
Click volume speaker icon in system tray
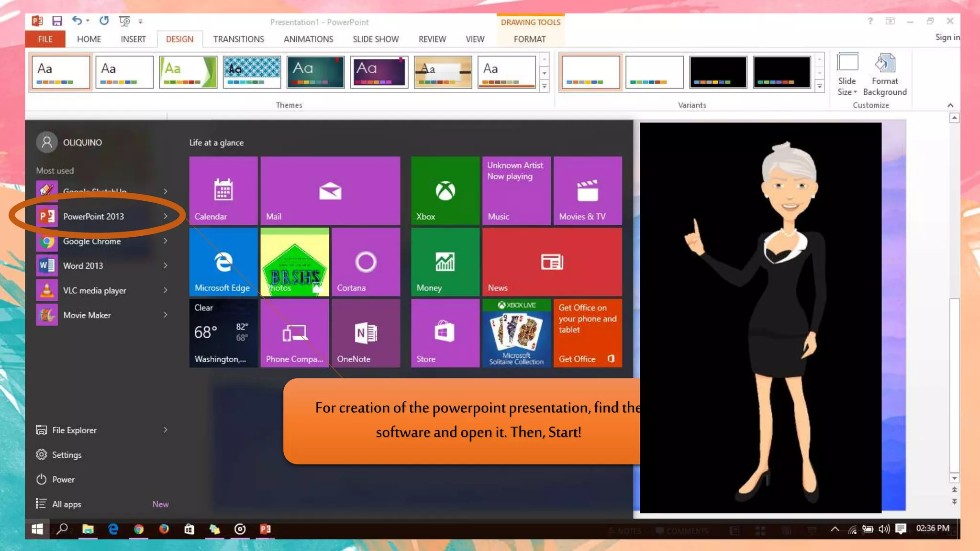(883, 529)
